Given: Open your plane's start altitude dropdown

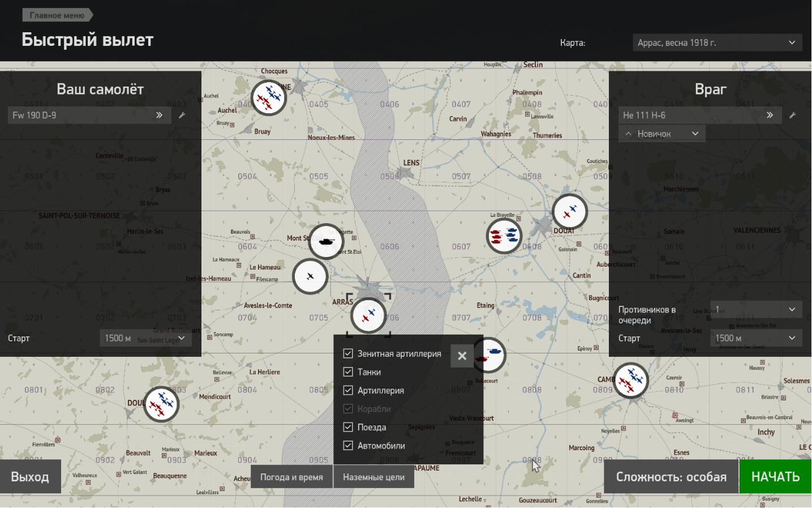Looking at the screenshot, I should [x=145, y=338].
